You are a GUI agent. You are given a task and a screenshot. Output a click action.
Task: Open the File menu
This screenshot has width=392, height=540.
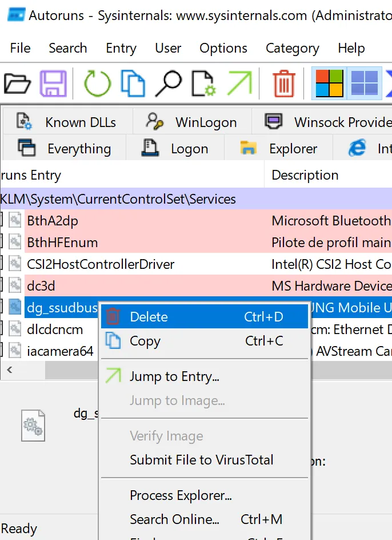21,48
